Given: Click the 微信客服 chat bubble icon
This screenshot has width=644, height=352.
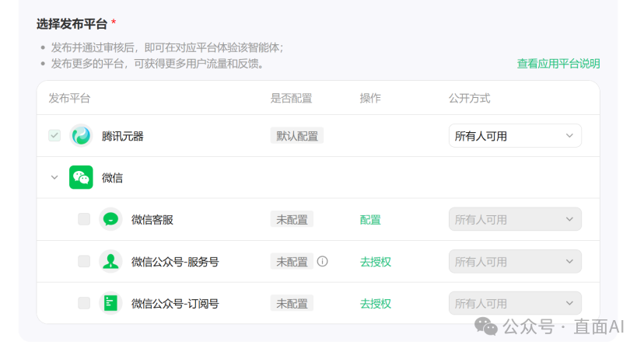Looking at the screenshot, I should click(110, 220).
